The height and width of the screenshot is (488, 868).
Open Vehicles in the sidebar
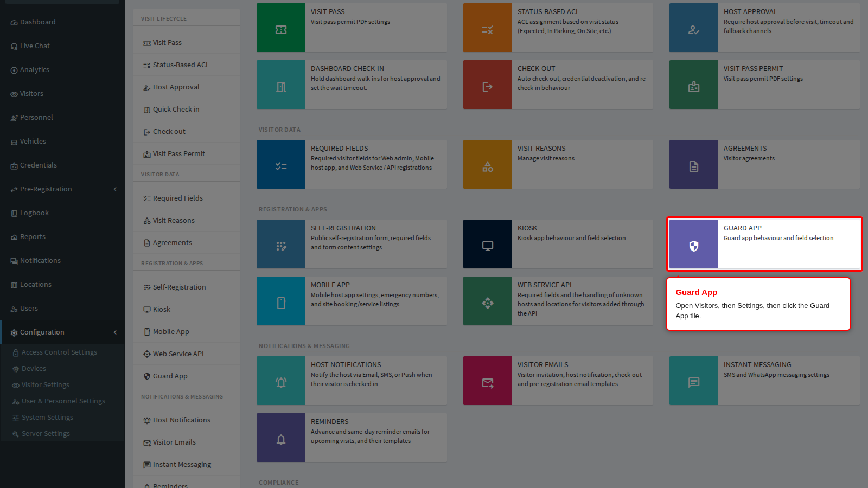pos(62,142)
